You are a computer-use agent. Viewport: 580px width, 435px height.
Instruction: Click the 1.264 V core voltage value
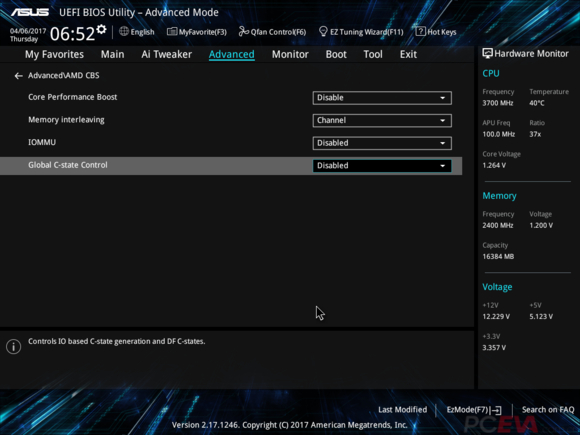pyautogui.click(x=494, y=165)
